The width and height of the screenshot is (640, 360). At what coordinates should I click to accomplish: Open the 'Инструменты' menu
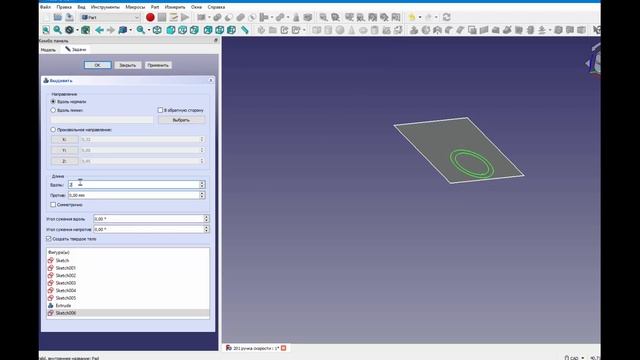tap(105, 7)
